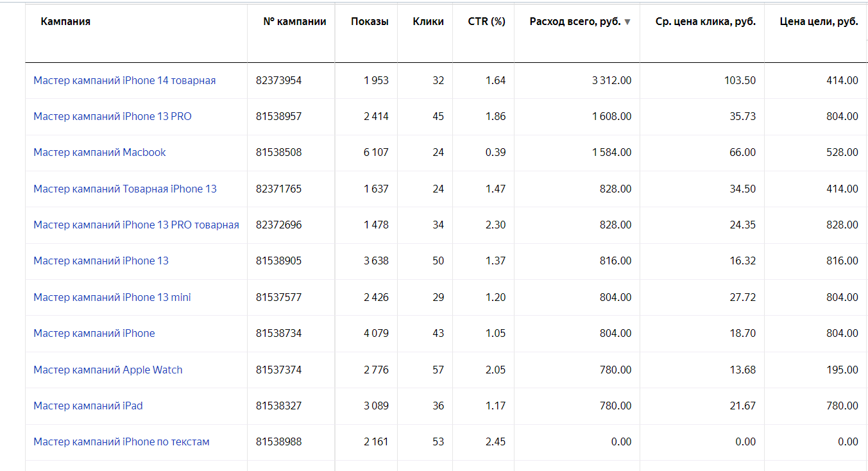This screenshot has width=868, height=471.
Task: Click goal price value 828.00
Action: (843, 225)
